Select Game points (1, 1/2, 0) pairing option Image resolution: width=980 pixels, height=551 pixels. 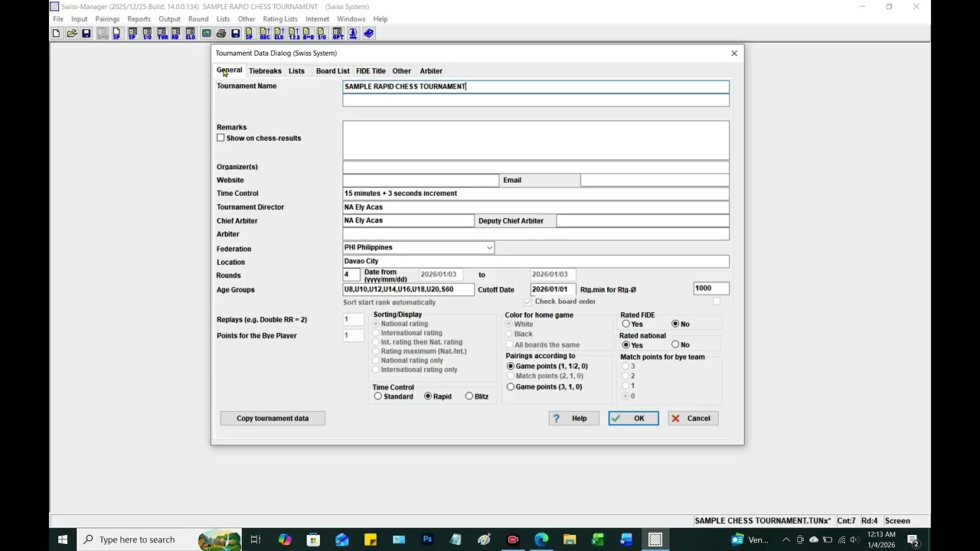point(511,366)
